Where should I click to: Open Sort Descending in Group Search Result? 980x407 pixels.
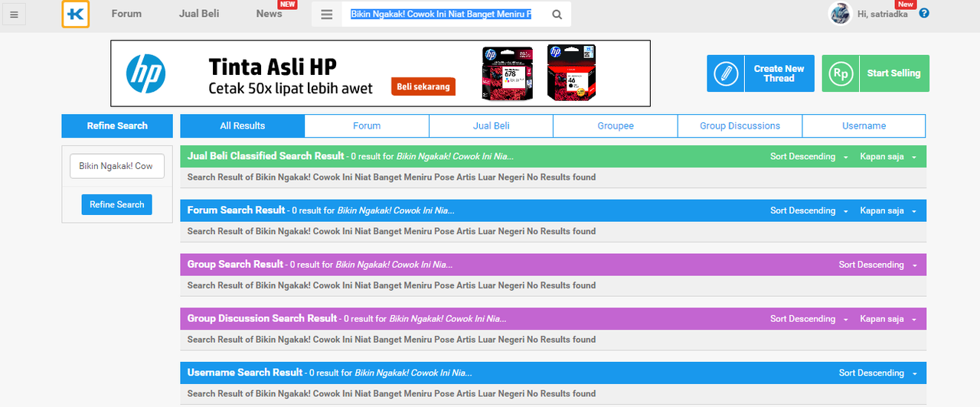[x=877, y=265]
